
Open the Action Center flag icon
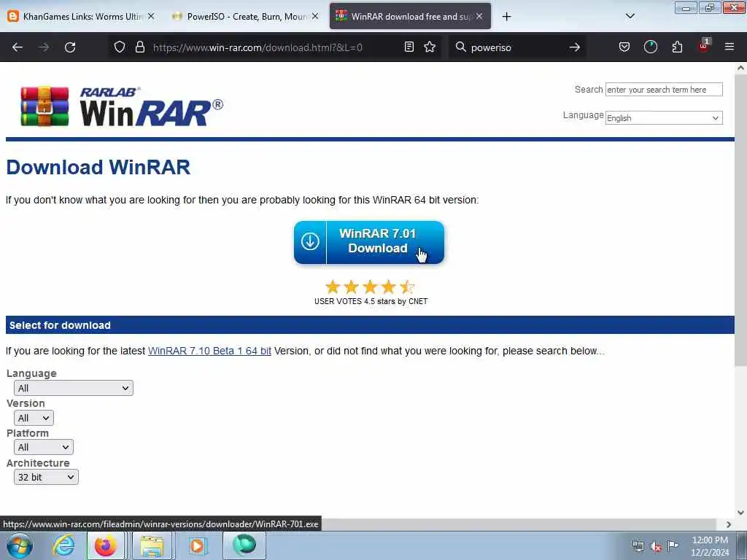click(x=673, y=545)
